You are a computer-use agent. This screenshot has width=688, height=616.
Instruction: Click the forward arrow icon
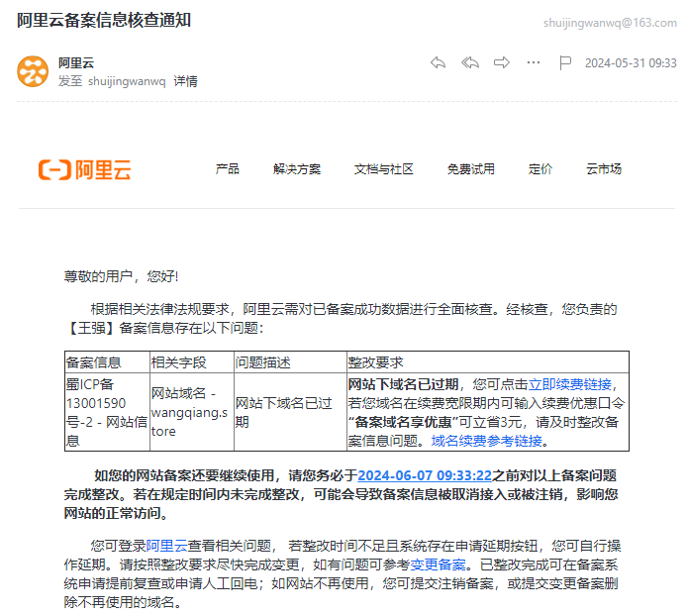point(502,62)
